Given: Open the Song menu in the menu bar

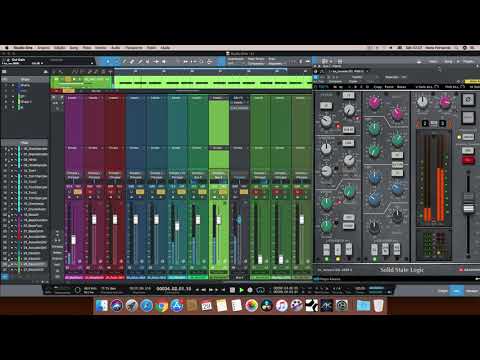Looking at the screenshot, I should coord(74,48).
